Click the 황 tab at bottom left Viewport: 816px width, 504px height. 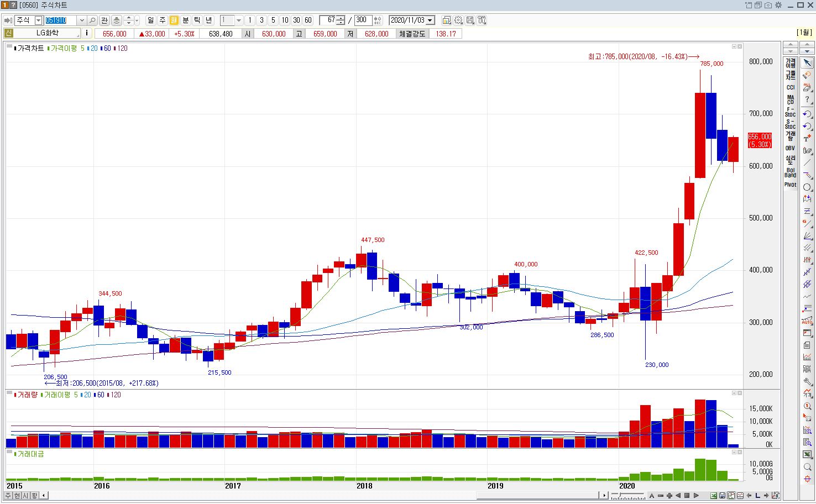click(35, 496)
